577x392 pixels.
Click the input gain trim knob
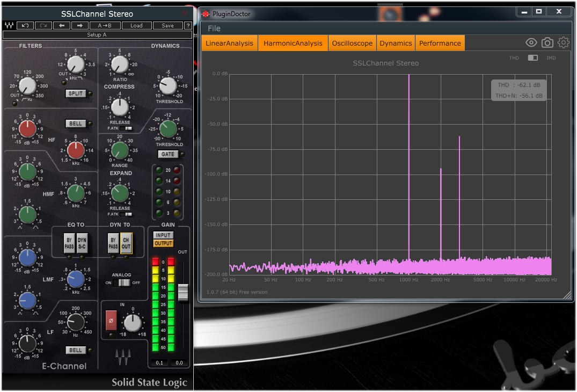(133, 323)
